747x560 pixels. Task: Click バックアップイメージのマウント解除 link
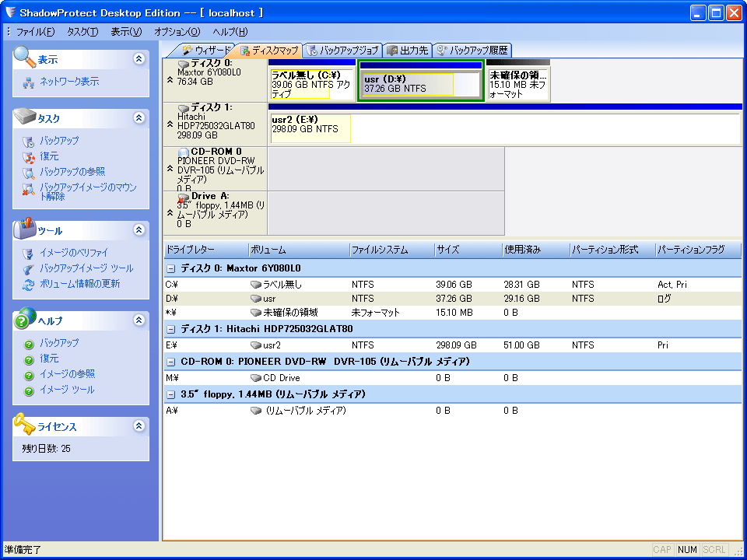[88, 191]
